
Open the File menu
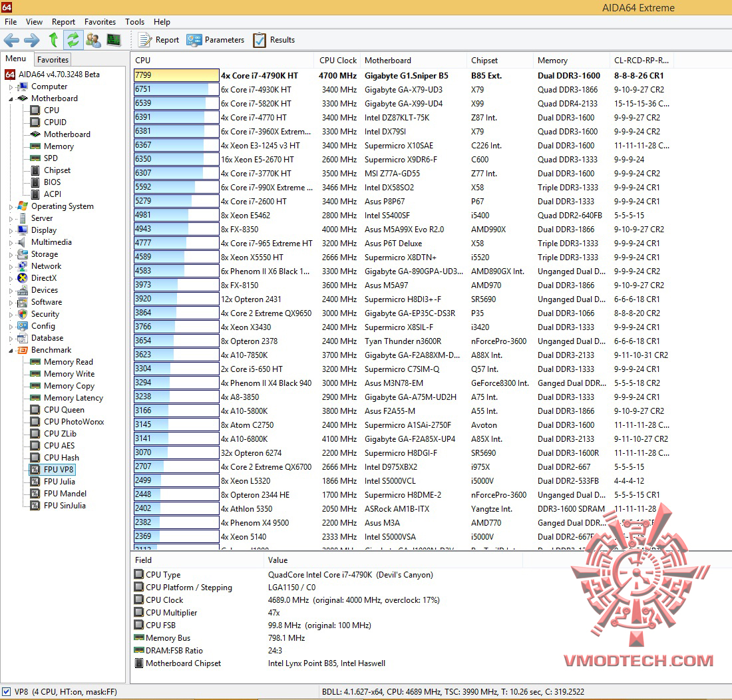click(x=11, y=22)
